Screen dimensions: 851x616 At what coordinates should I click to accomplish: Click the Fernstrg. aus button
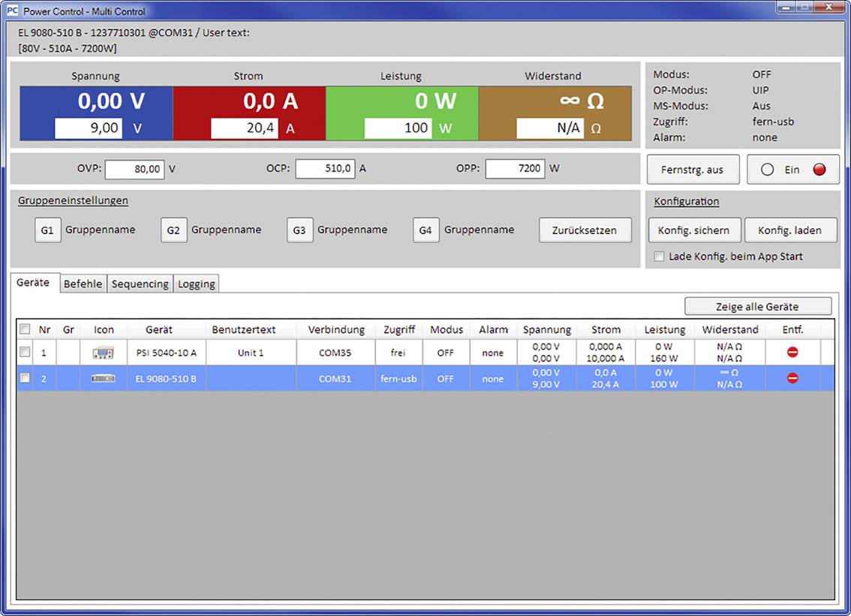click(693, 170)
